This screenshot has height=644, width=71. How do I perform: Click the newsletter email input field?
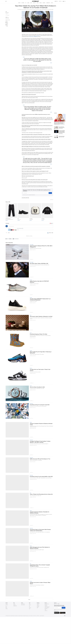click(36, 193)
